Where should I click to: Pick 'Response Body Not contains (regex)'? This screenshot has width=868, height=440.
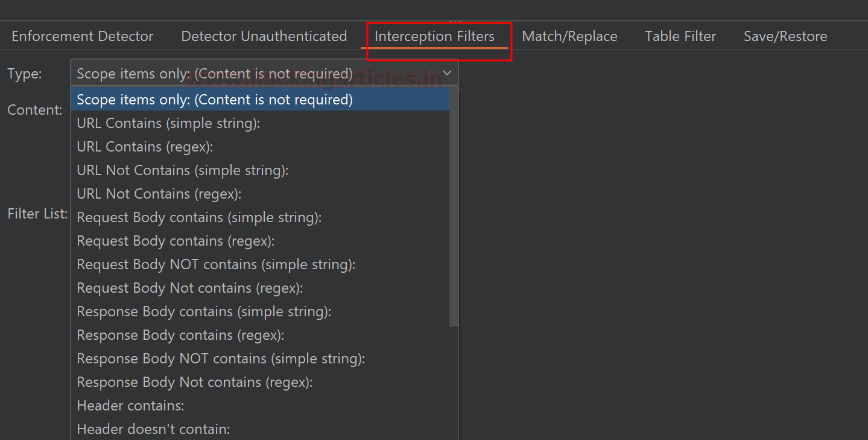click(194, 382)
